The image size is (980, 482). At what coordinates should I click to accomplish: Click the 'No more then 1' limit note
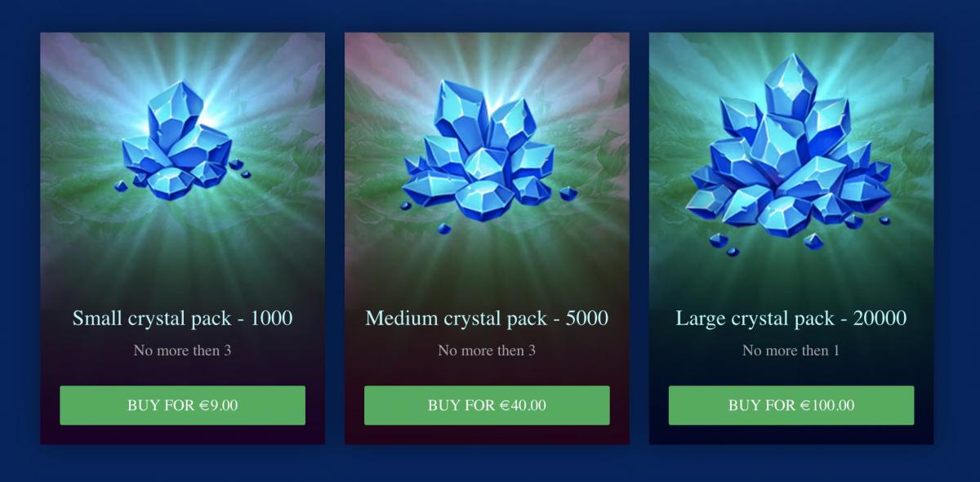[791, 350]
